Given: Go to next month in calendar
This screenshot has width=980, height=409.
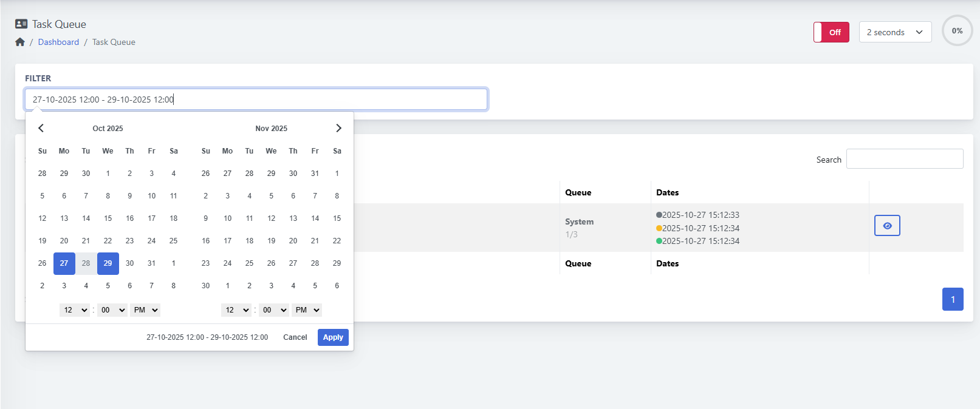Looking at the screenshot, I should (x=338, y=128).
